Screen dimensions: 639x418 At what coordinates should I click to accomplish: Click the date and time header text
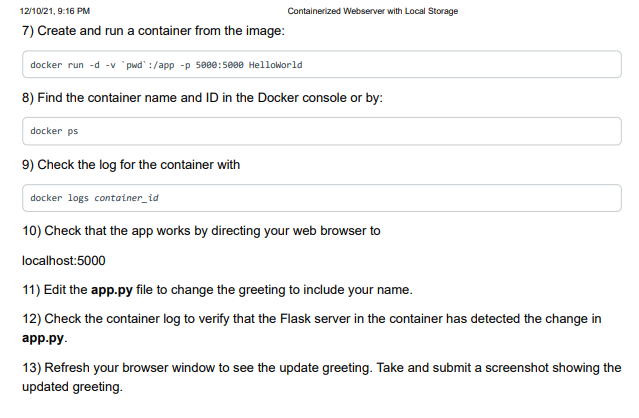(55, 11)
